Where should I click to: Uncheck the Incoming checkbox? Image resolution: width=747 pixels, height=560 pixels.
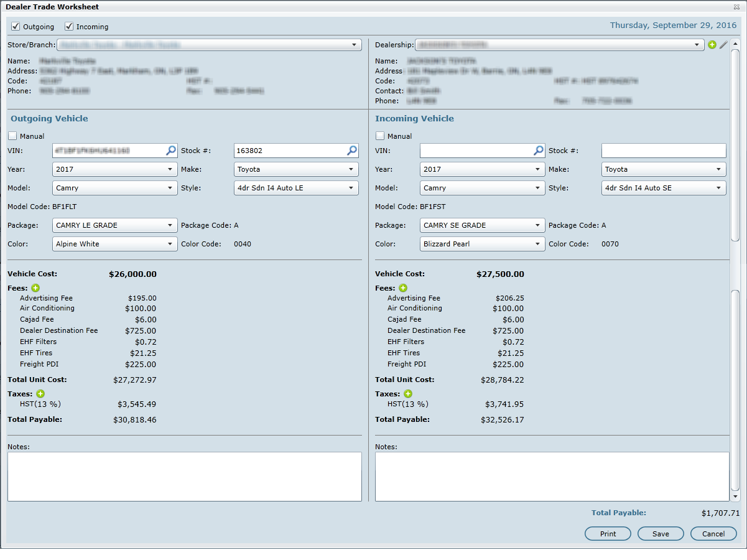pos(69,27)
